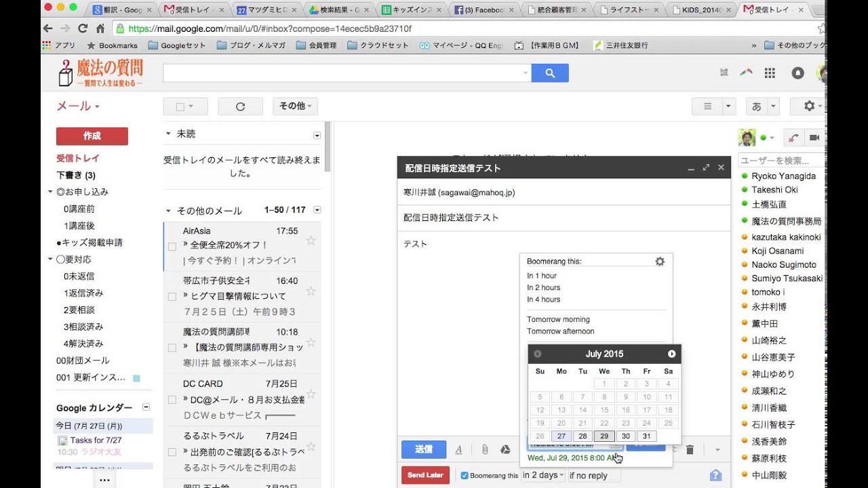Image resolution: width=868 pixels, height=488 pixels.
Task: Open the notifications bell icon
Action: click(x=798, y=73)
